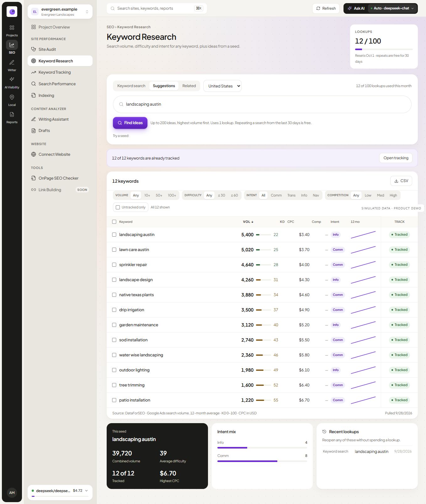
Task: Focus the top search sites field
Action: click(157, 8)
